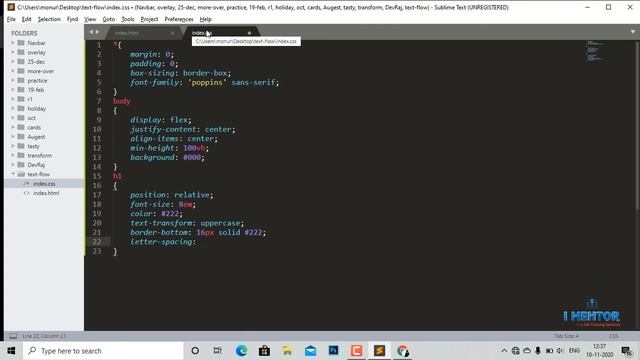This screenshot has height=360, width=640.
Task: Open Microsoft Store from the taskbar
Action: [264, 351]
